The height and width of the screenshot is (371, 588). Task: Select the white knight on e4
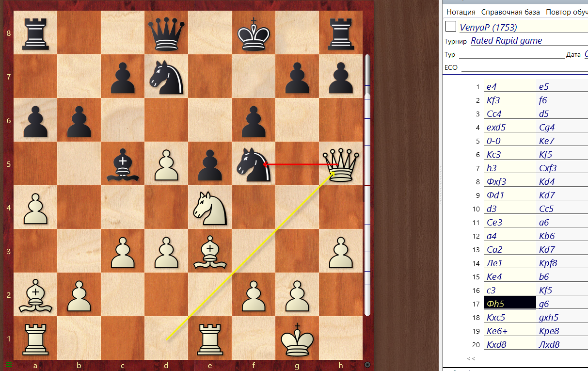210,208
